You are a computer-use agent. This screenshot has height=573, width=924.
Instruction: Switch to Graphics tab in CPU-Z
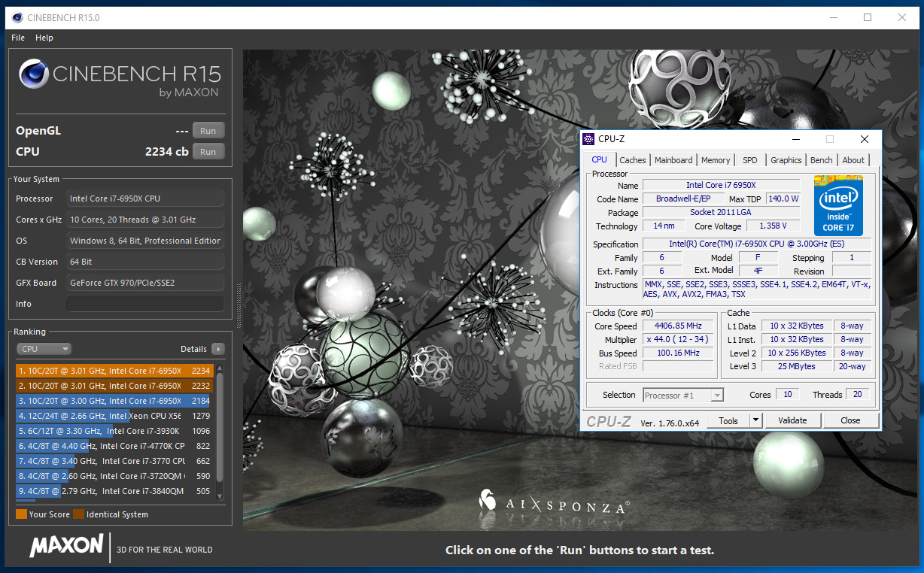(x=786, y=160)
